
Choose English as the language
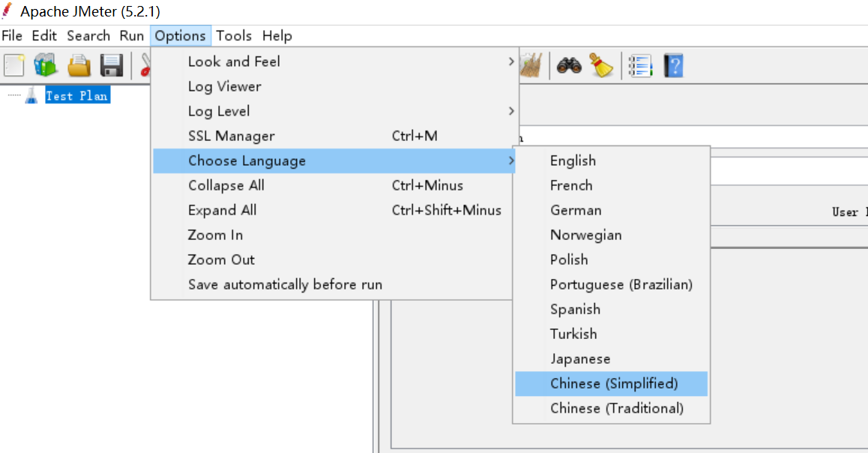click(x=573, y=160)
